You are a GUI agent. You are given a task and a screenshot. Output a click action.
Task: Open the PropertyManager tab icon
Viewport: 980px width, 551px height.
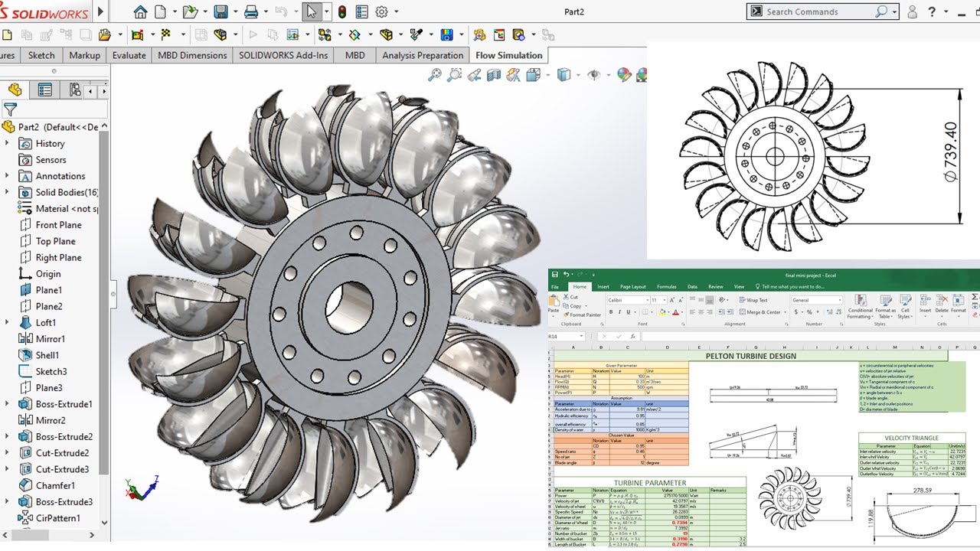pos(45,90)
